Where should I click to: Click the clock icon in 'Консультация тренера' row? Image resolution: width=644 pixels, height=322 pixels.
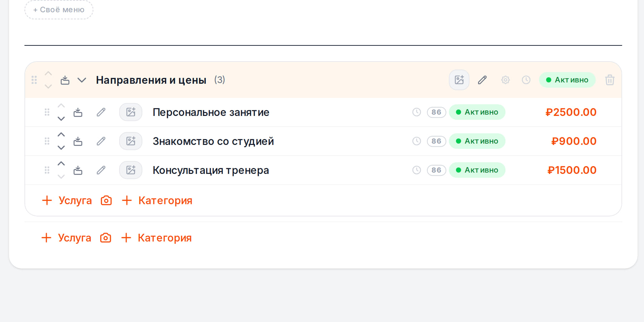[x=416, y=170]
